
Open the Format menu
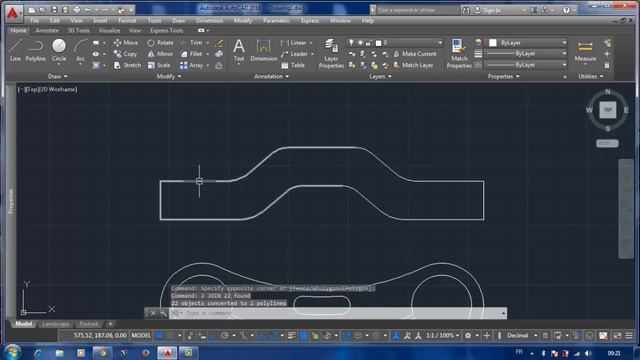pyautogui.click(x=127, y=20)
